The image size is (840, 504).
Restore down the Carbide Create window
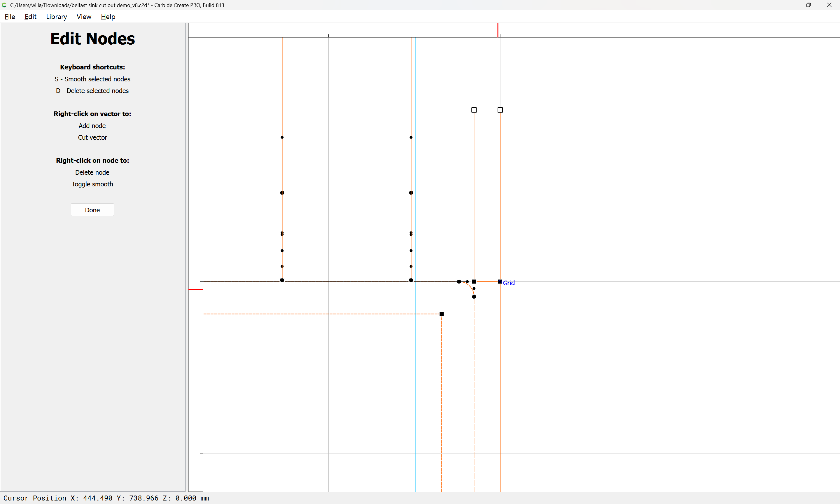click(x=809, y=5)
